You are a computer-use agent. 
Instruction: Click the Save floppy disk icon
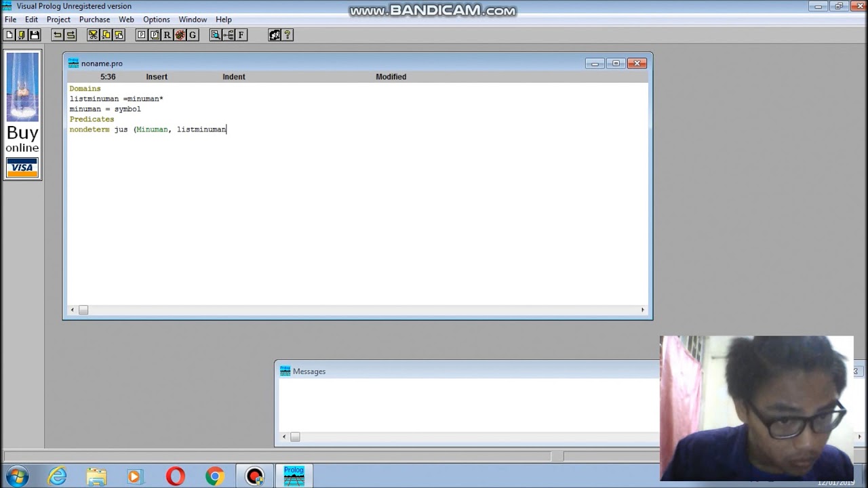point(34,35)
